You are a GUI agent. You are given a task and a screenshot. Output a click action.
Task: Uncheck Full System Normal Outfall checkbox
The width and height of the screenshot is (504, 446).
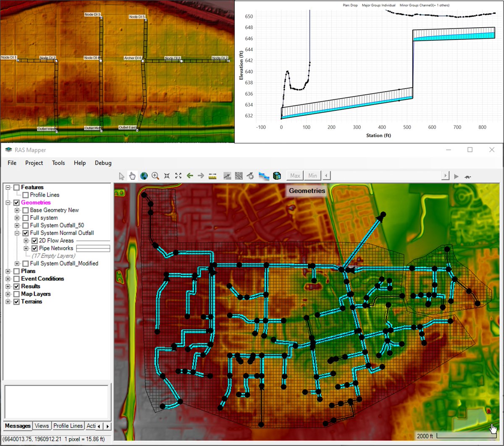point(26,233)
